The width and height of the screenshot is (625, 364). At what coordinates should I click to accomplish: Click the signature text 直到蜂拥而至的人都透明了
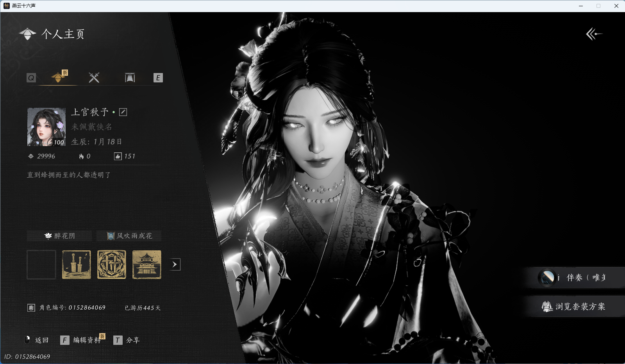click(69, 175)
